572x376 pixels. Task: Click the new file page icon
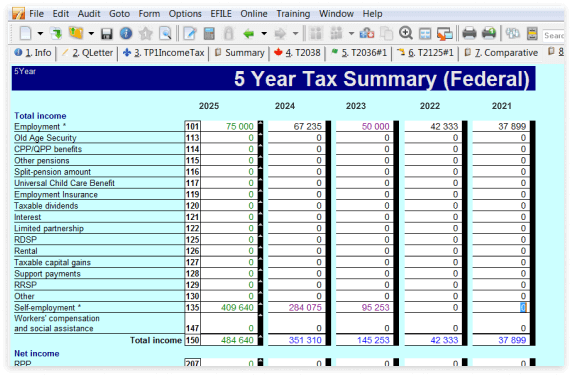tap(25, 33)
